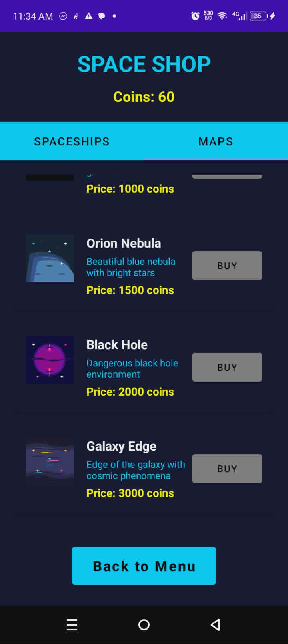The image size is (288, 644).
Task: Tap the warning triangle notification icon
Action: click(89, 16)
